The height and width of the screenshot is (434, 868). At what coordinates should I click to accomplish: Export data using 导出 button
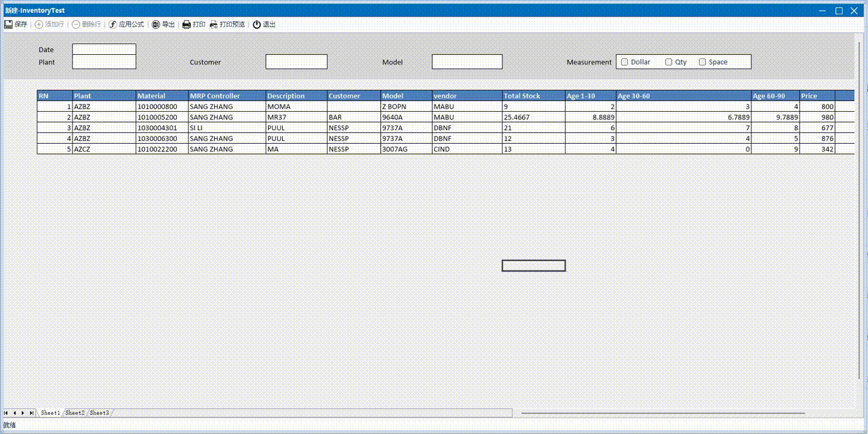coord(163,24)
